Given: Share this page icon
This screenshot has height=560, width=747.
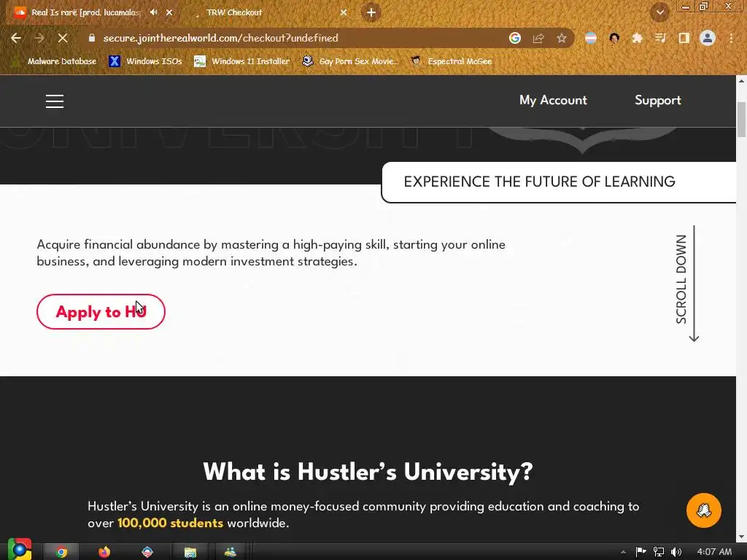Looking at the screenshot, I should click(x=538, y=38).
